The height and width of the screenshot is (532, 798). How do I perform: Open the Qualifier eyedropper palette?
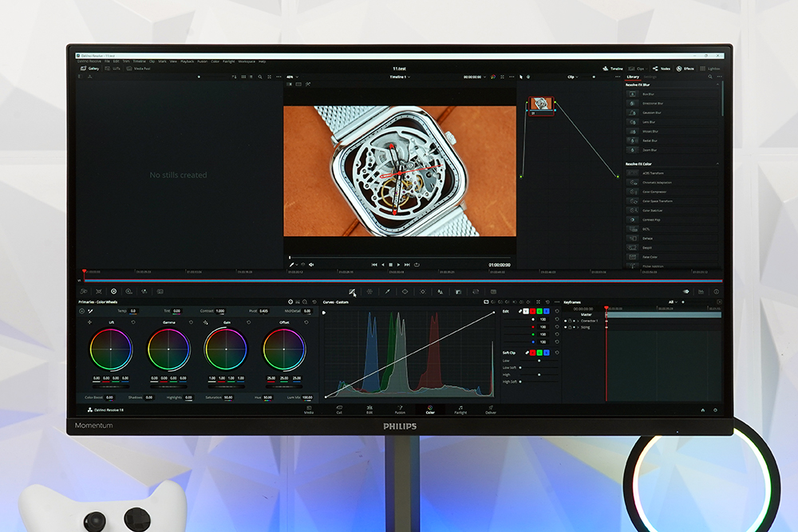point(387,291)
